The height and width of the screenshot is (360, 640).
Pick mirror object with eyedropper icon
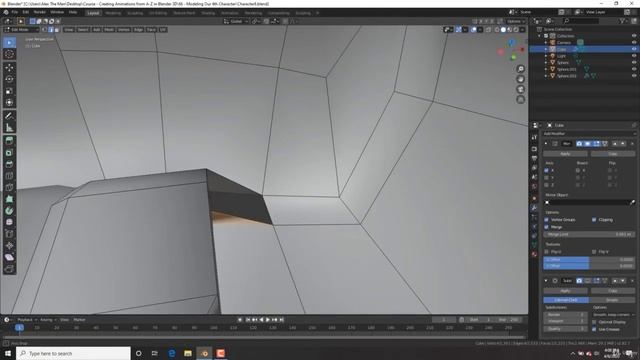pos(632,202)
